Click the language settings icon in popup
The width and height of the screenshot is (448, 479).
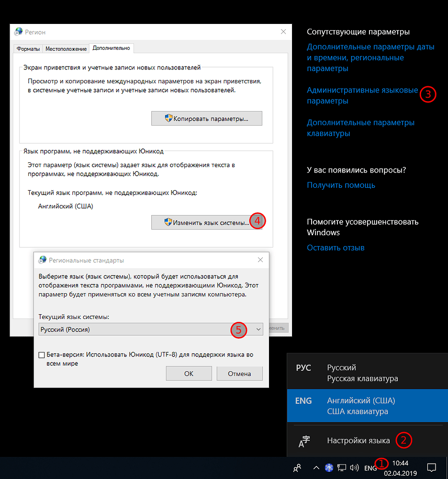(x=304, y=441)
